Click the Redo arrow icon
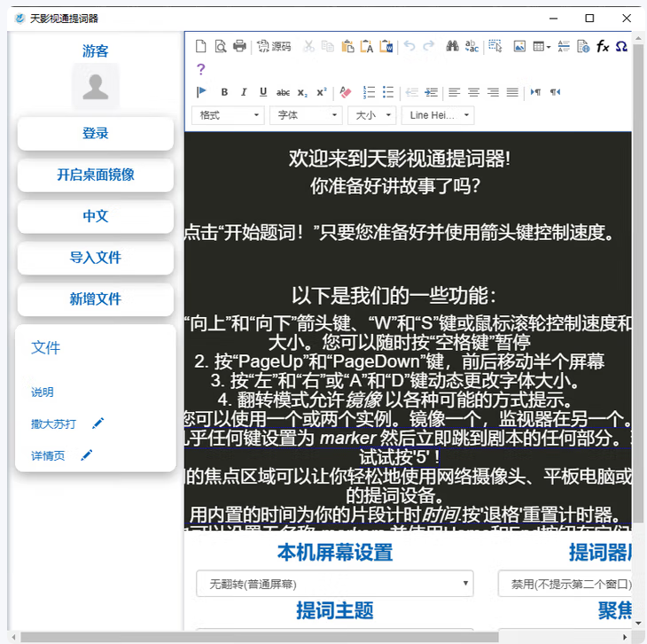This screenshot has height=644, width=647. click(x=429, y=46)
